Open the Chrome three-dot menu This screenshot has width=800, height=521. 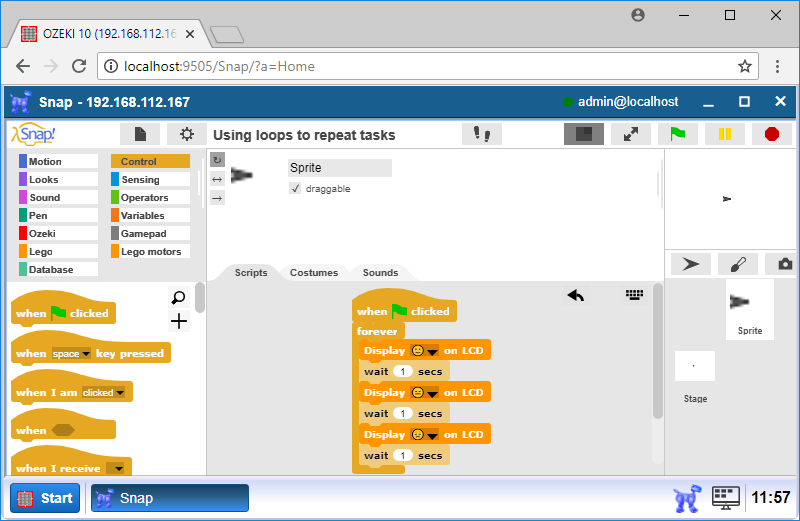coord(777,66)
